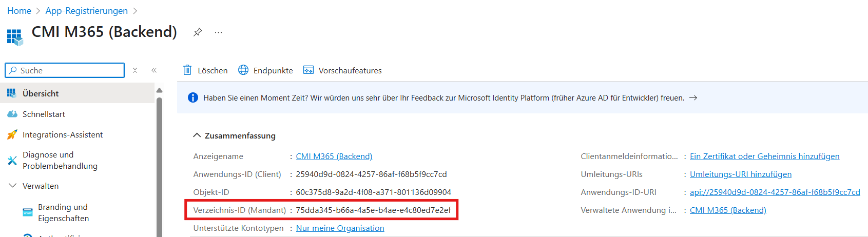Click the Löschen trash icon

pyautogui.click(x=188, y=70)
